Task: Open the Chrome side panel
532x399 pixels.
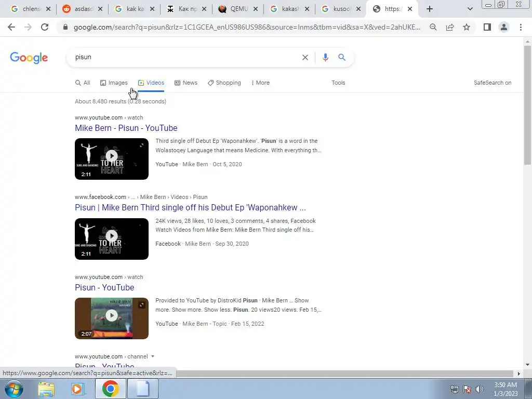Action: (487, 27)
